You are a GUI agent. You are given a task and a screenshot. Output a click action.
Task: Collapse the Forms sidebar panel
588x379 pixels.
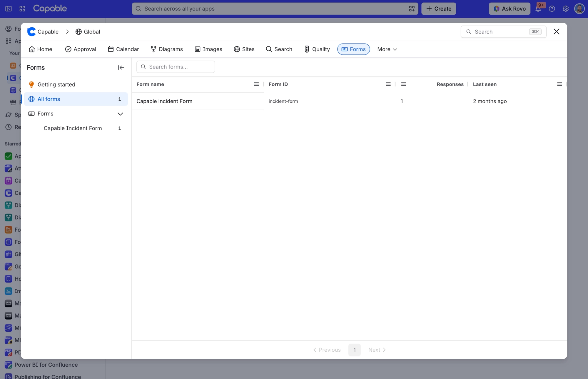pos(121,68)
